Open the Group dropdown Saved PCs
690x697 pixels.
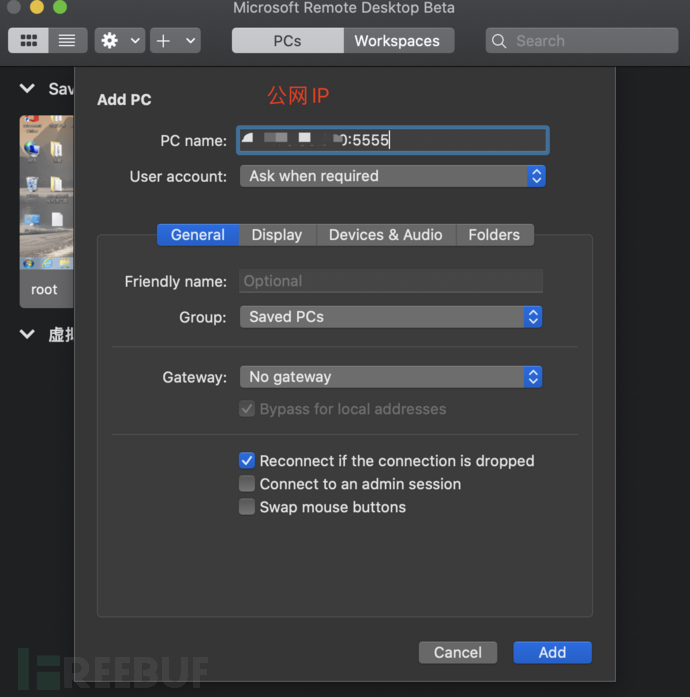coord(391,317)
